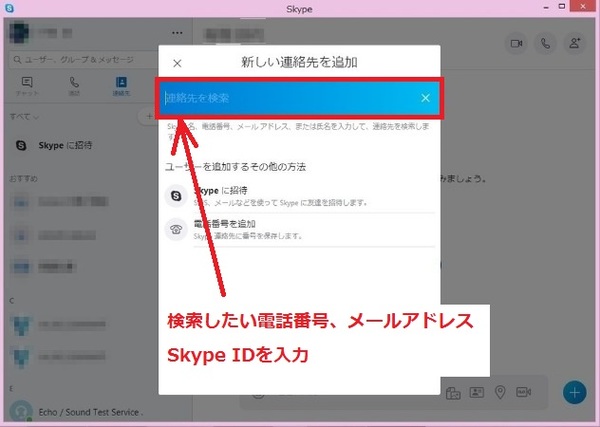Clear the contact search field
The image size is (600, 427).
click(x=425, y=98)
